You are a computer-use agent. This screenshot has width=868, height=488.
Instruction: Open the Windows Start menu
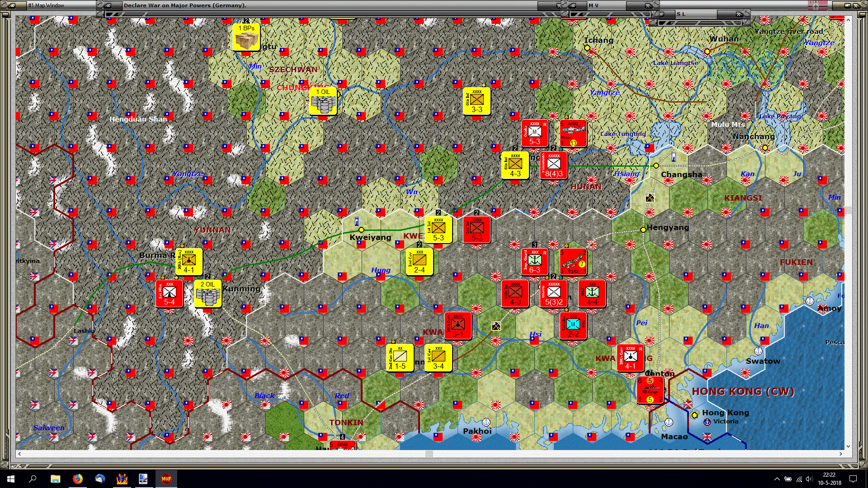tap(11, 479)
